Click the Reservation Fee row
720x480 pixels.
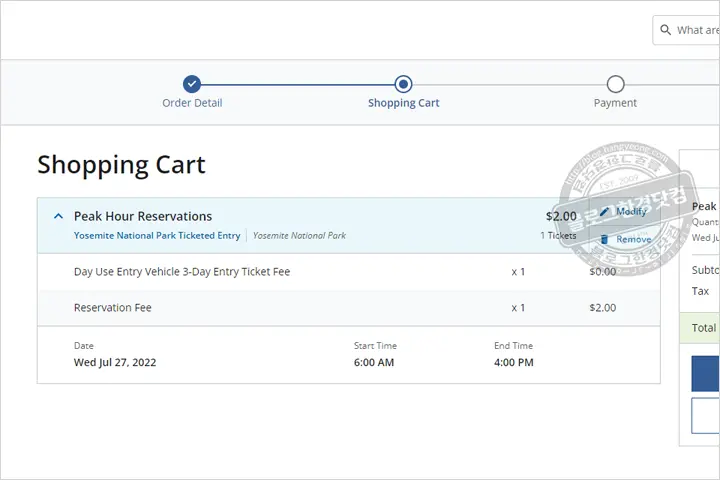tap(113, 308)
